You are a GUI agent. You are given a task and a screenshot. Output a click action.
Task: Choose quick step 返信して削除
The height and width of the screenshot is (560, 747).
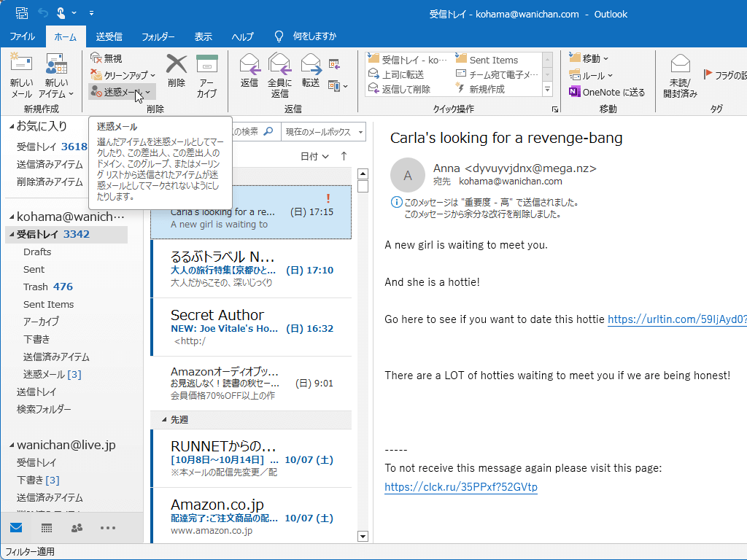coord(399,89)
